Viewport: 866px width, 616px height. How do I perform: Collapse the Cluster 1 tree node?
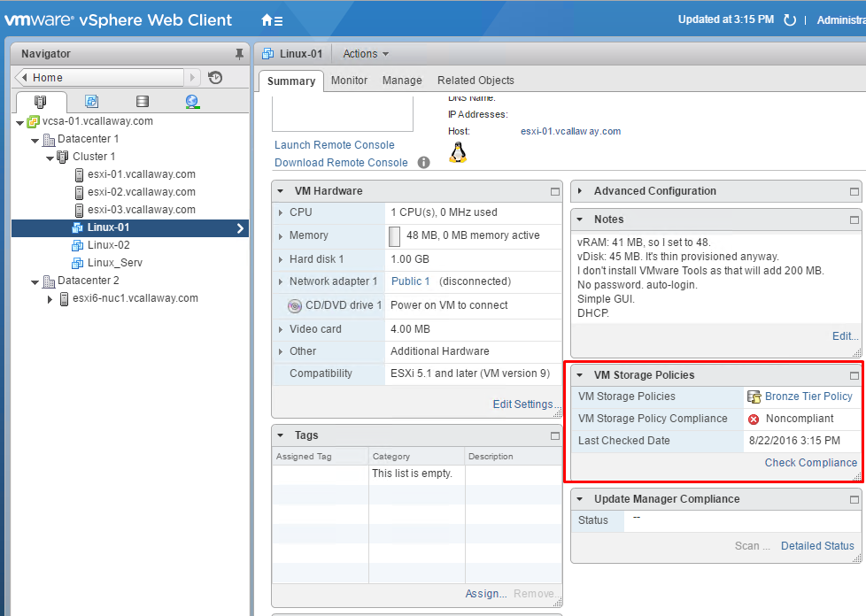coord(50,158)
